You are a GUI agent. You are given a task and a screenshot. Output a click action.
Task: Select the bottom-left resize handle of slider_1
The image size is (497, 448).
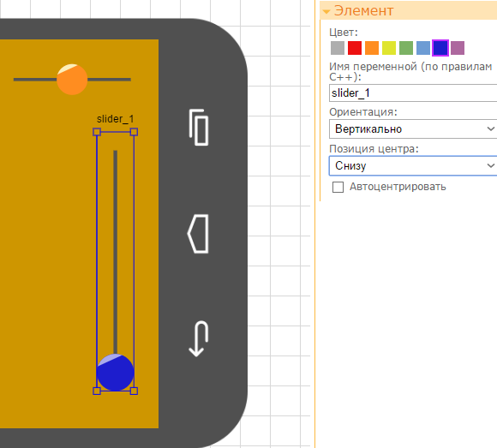(x=97, y=391)
